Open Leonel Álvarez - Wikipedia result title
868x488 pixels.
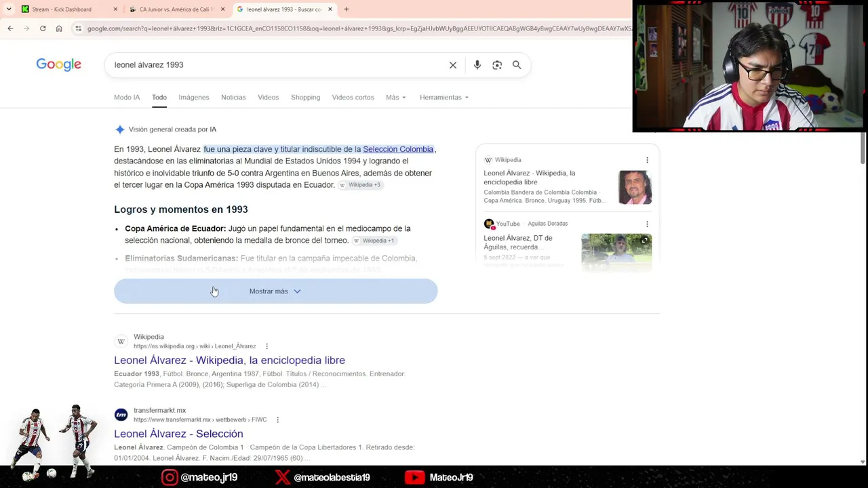pyautogui.click(x=229, y=361)
